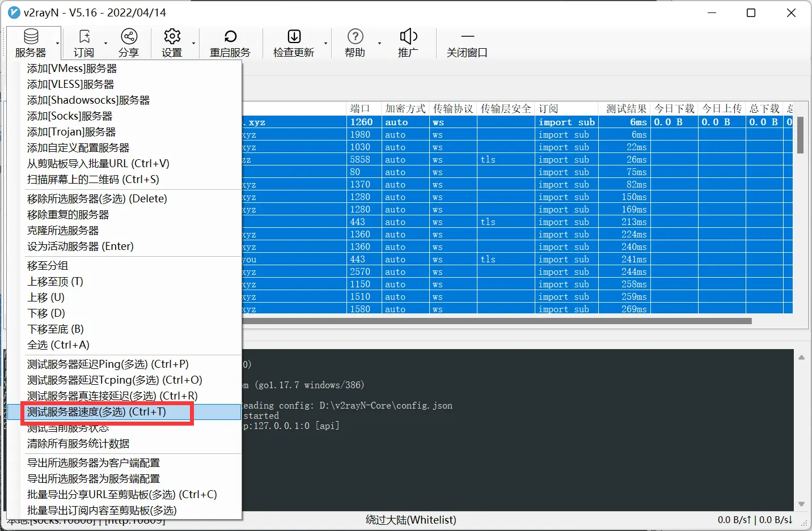Open the 设置 settings gear icon

coord(172,37)
